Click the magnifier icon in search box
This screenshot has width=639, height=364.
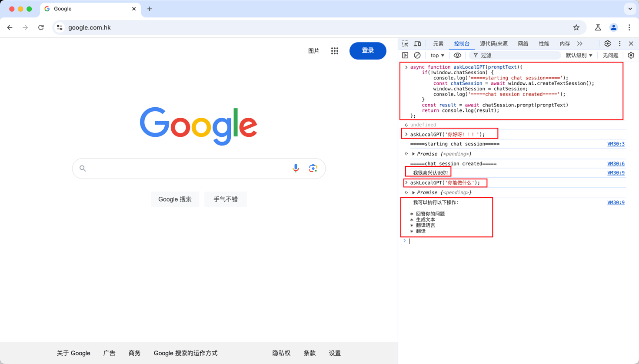pyautogui.click(x=83, y=169)
